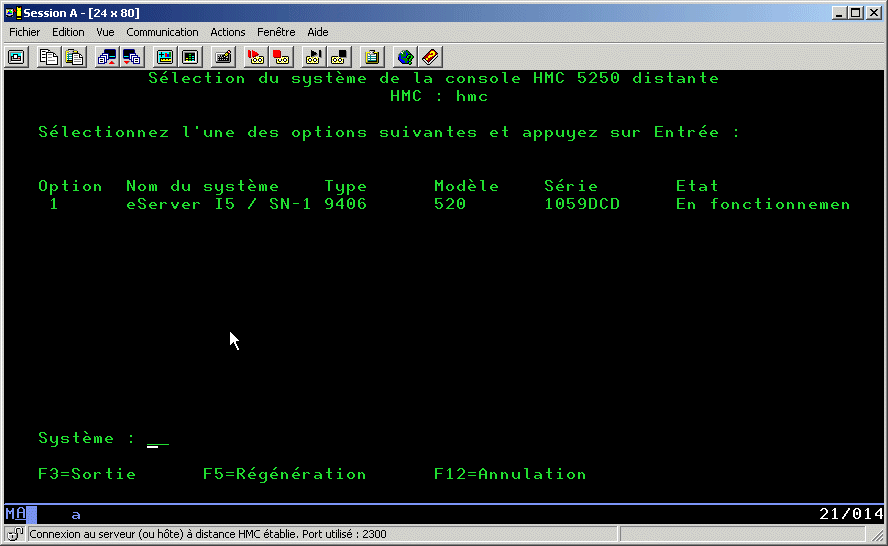Screen dimensions: 888x546
Task: Play macro with black play icon
Action: 314,57
